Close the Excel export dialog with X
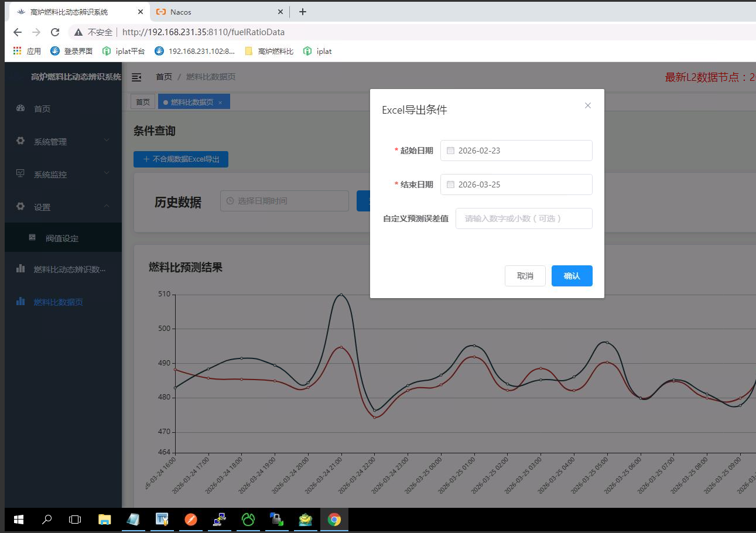 coord(588,105)
